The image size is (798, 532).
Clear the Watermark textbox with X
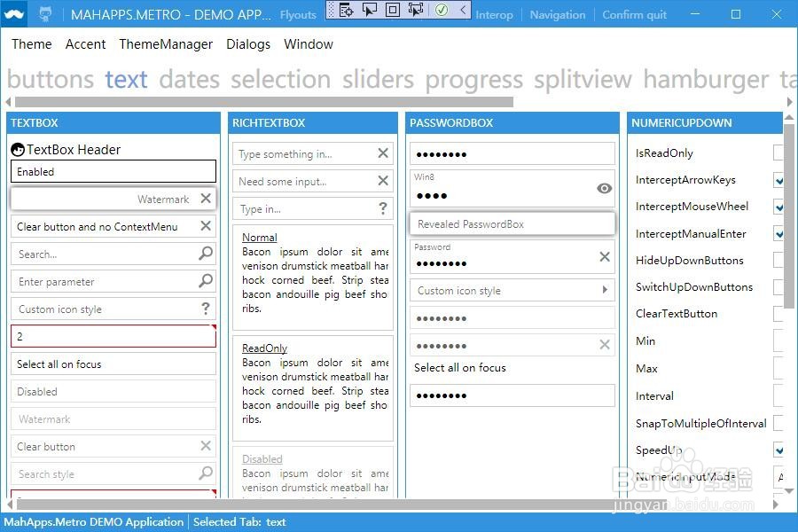tap(206, 199)
